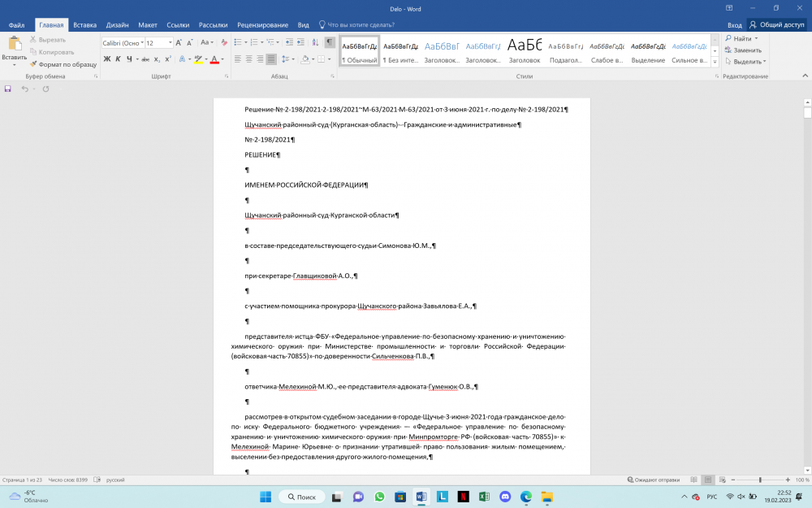This screenshot has height=508, width=812.
Task: Click the Общий доступ share button
Action: [776, 25]
